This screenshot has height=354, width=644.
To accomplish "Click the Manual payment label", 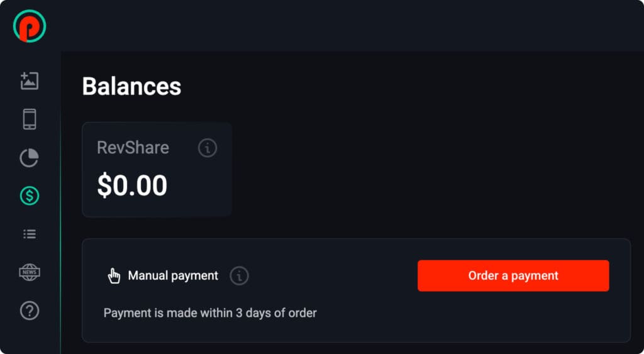I will 173,275.
